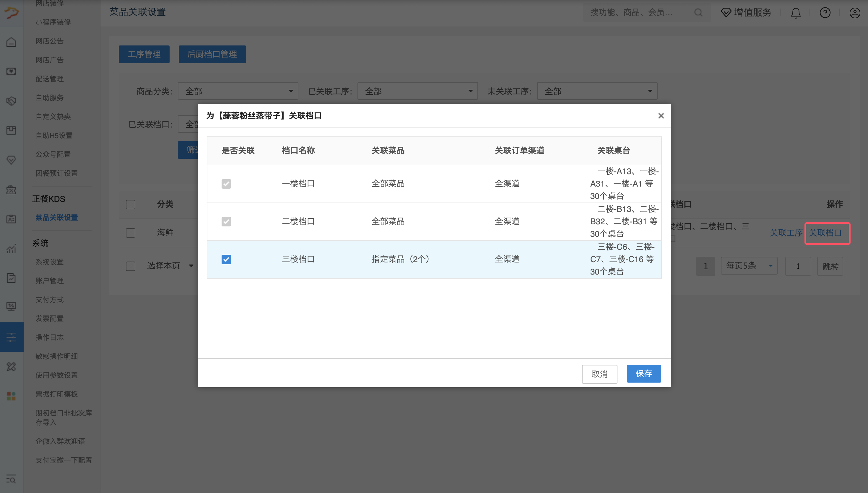The width and height of the screenshot is (868, 493).
Task: Open the 已关联档口 dropdown
Action: (x=188, y=124)
